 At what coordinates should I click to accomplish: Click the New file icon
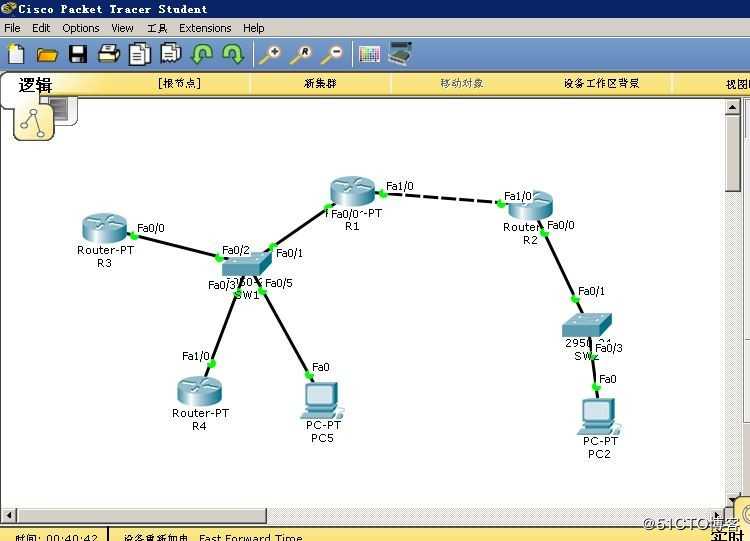tap(16, 54)
